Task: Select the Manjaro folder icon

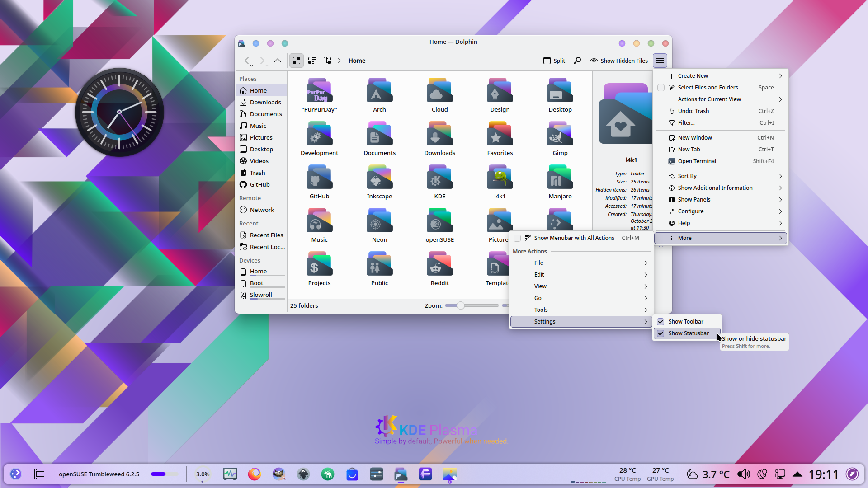Action: (560, 177)
